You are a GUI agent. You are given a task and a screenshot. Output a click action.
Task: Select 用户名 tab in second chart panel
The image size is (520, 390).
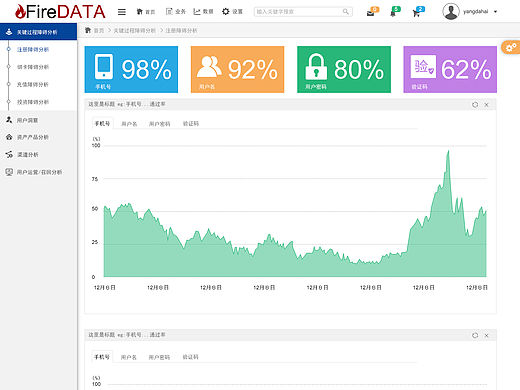pyautogui.click(x=129, y=357)
